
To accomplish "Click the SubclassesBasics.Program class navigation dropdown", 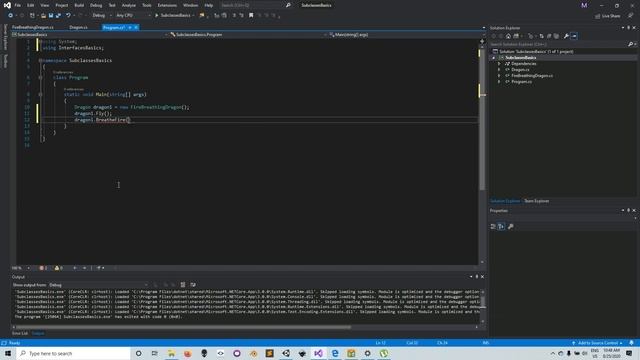I will (x=248, y=35).
